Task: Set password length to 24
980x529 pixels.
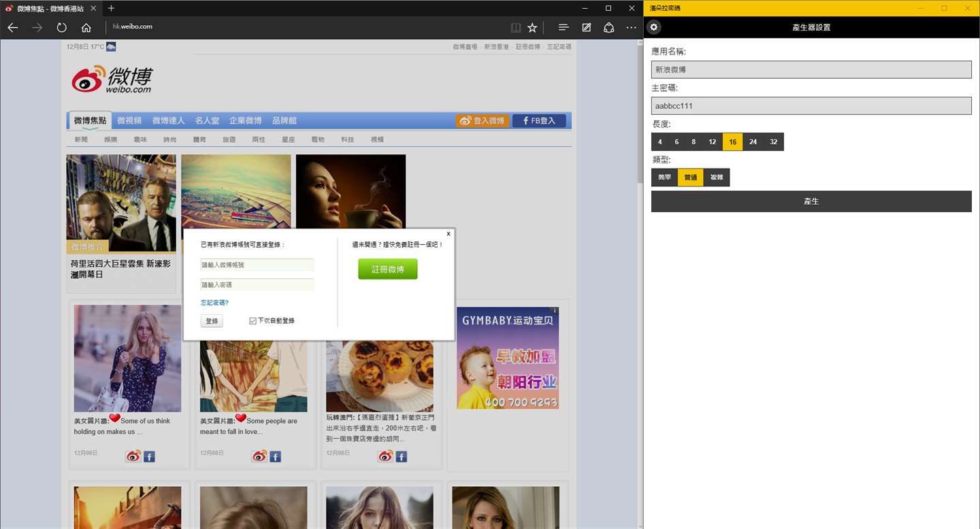Action: pos(753,142)
